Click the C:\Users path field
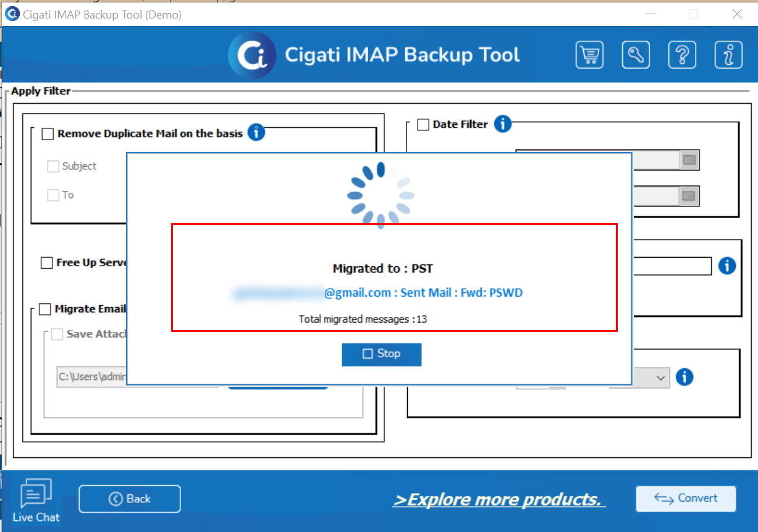This screenshot has width=758, height=532. (91, 377)
